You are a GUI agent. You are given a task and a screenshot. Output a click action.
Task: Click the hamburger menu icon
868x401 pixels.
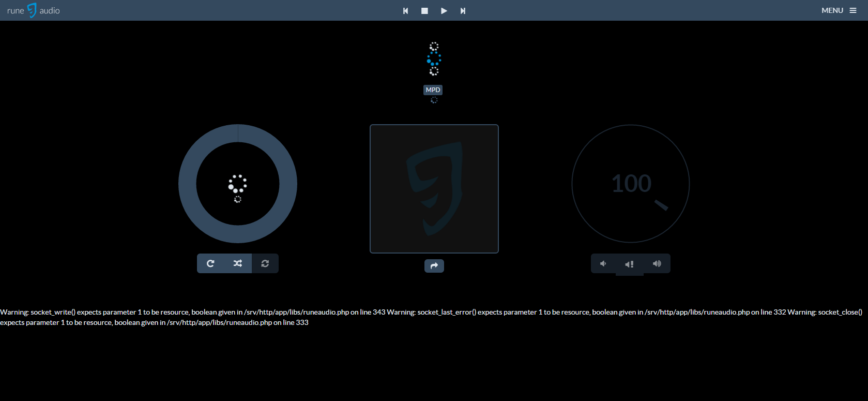pos(853,10)
